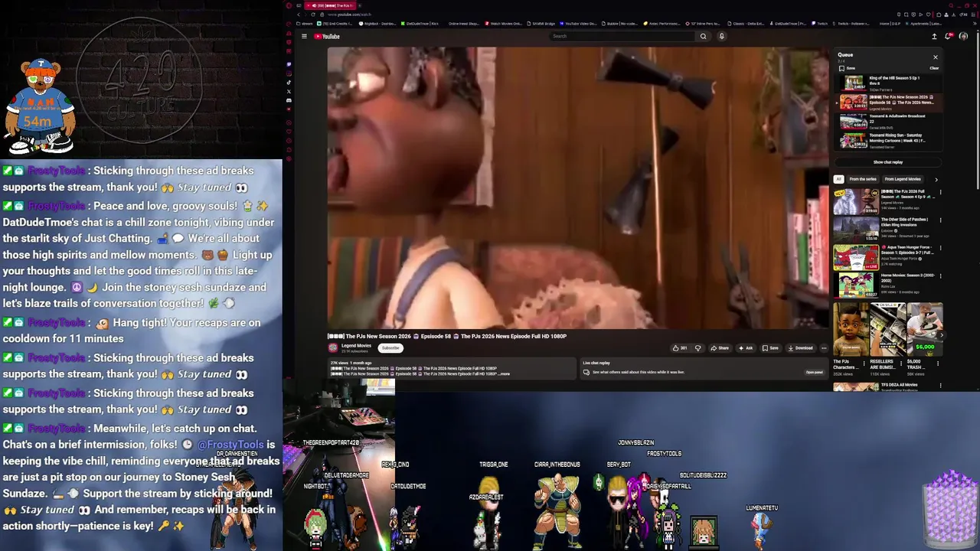Expand description with ...more
This screenshot has width=980, height=551.
point(503,373)
